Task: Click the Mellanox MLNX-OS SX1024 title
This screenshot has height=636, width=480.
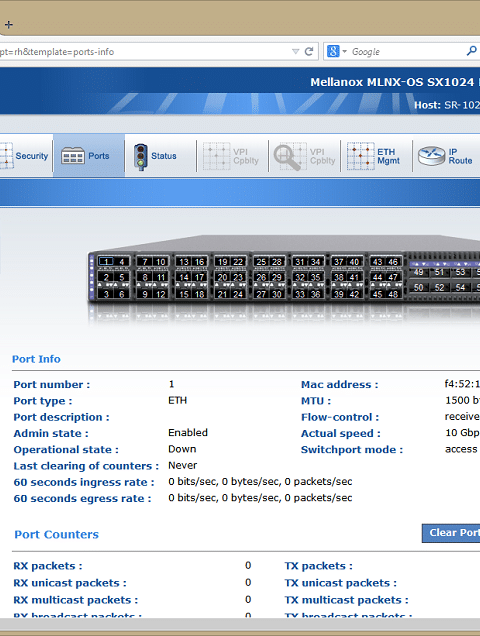Action: (x=392, y=82)
